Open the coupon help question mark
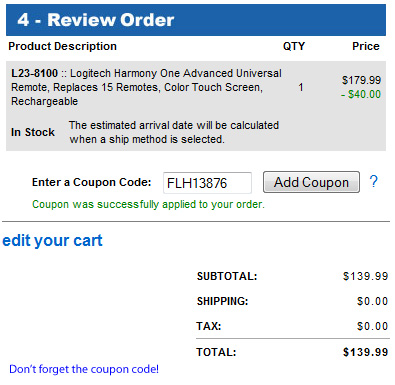Screen dimensions: 395x385 [374, 181]
